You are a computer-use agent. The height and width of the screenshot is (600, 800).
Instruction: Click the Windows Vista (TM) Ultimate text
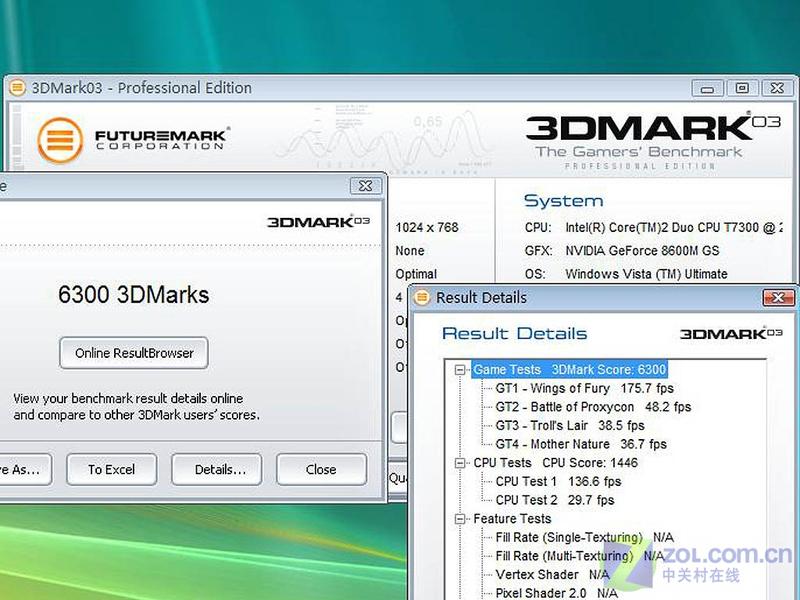[646, 274]
